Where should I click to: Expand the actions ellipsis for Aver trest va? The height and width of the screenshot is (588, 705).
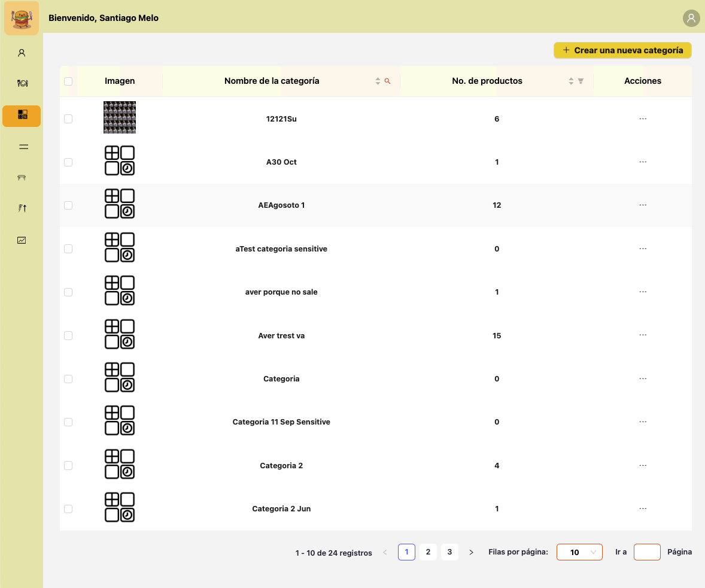pyautogui.click(x=643, y=335)
